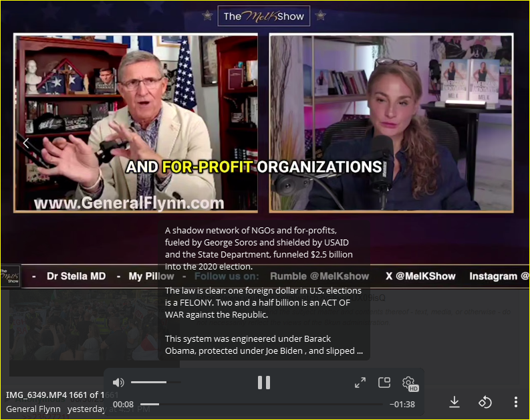Click the elapsed time 00:08 display
Image resolution: width=530 pixels, height=420 pixels.
click(x=123, y=405)
